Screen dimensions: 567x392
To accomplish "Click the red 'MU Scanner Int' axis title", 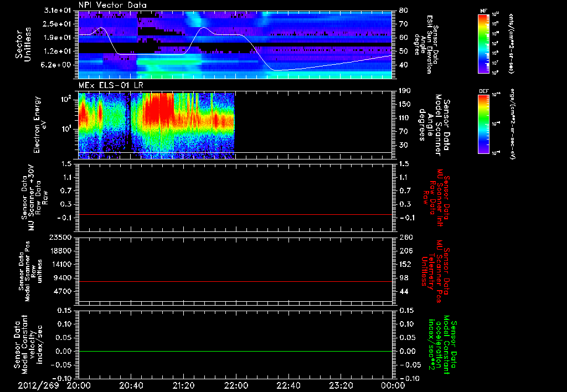I will pyautogui.click(x=436, y=198).
